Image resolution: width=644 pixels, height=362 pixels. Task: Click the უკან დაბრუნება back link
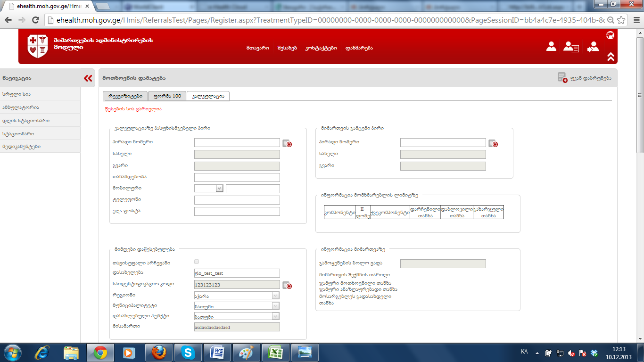click(585, 78)
